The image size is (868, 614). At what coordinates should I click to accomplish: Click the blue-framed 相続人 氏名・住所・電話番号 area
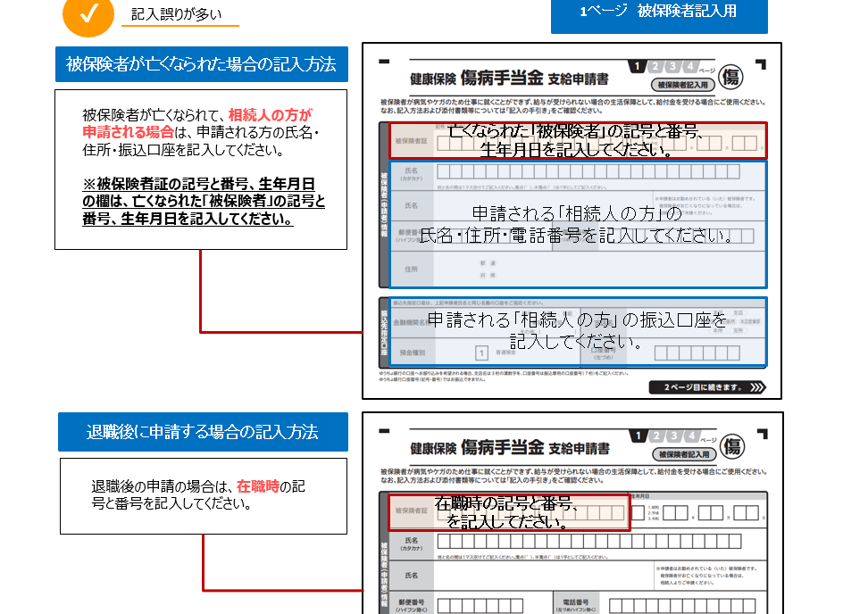pyautogui.click(x=576, y=224)
